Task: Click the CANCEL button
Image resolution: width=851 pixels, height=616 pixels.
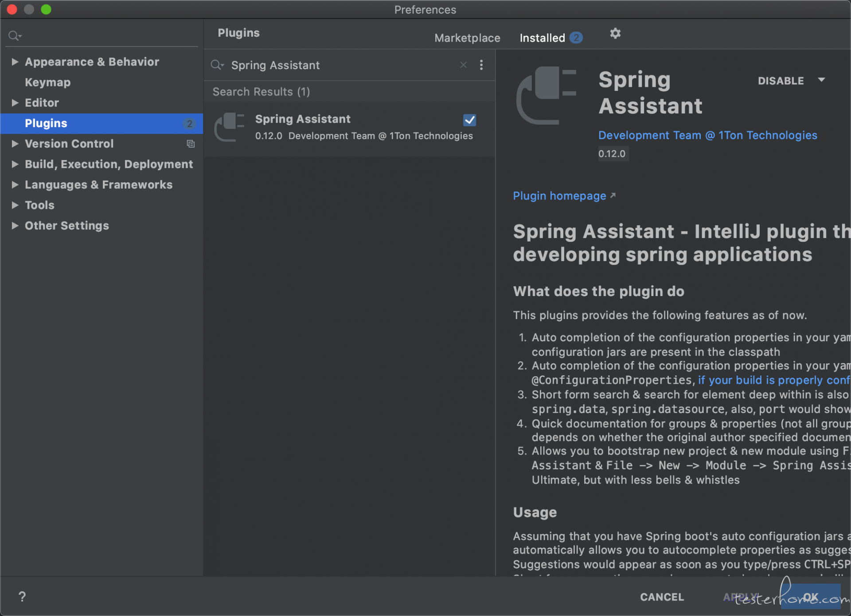Action: [662, 597]
